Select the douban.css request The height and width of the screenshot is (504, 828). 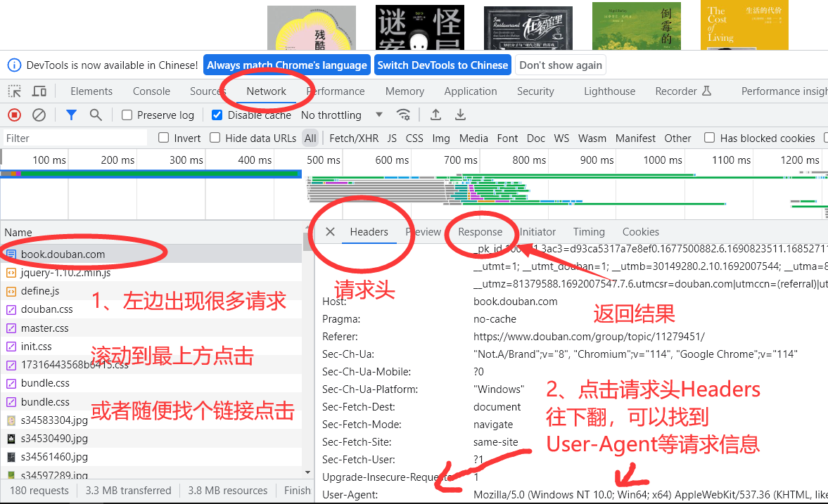click(x=151, y=309)
